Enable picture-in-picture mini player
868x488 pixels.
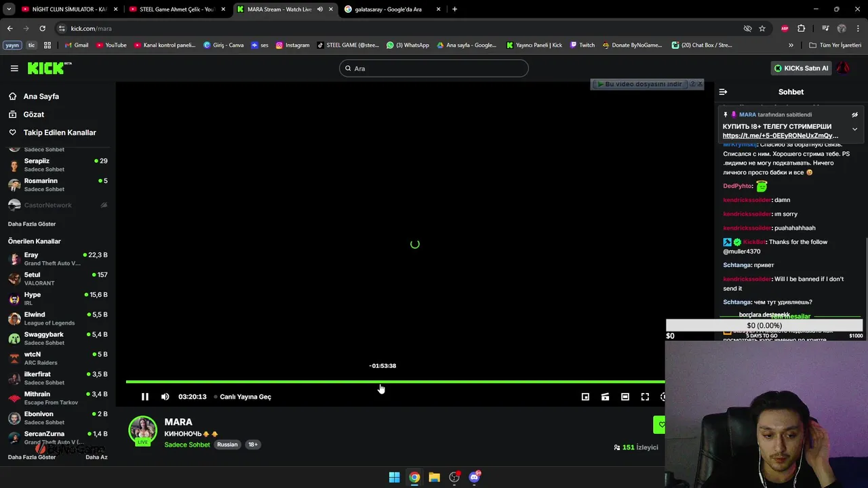(x=585, y=396)
